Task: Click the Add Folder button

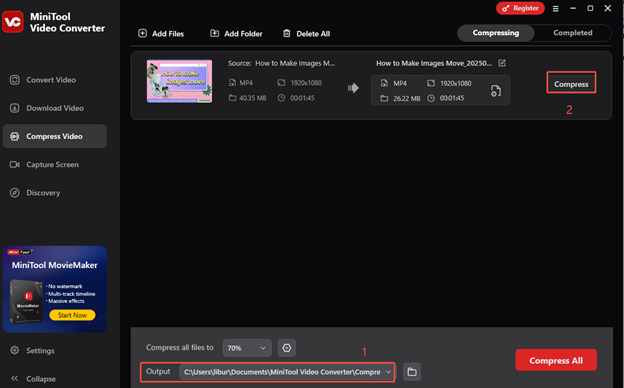Action: pos(236,34)
